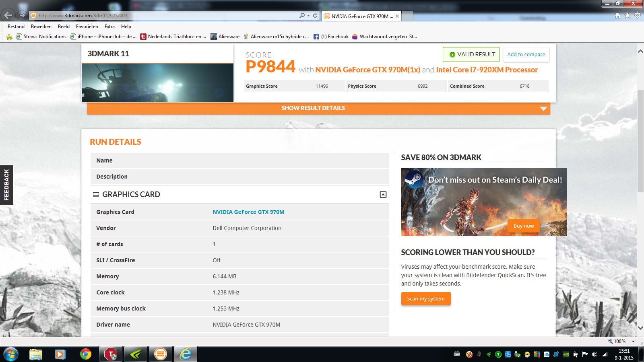Open media player taskbar icon
Screen dimensions: 644x362
(60, 354)
